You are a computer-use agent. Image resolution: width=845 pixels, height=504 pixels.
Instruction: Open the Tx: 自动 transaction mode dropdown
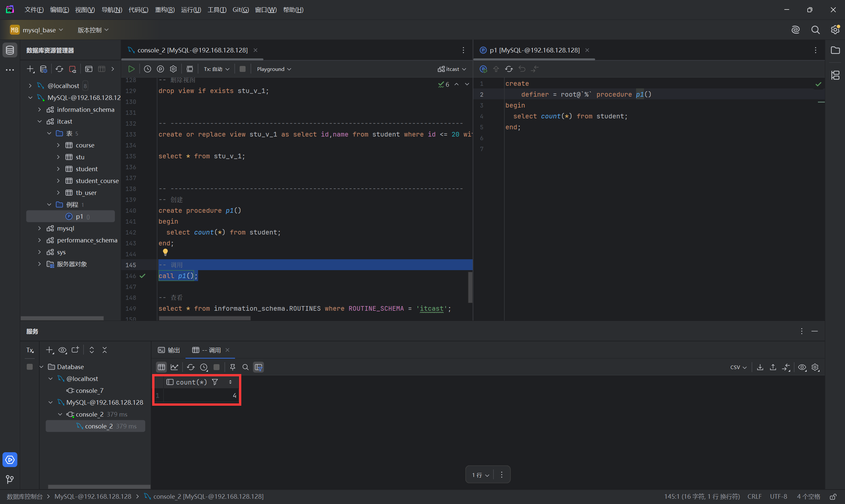coord(217,69)
